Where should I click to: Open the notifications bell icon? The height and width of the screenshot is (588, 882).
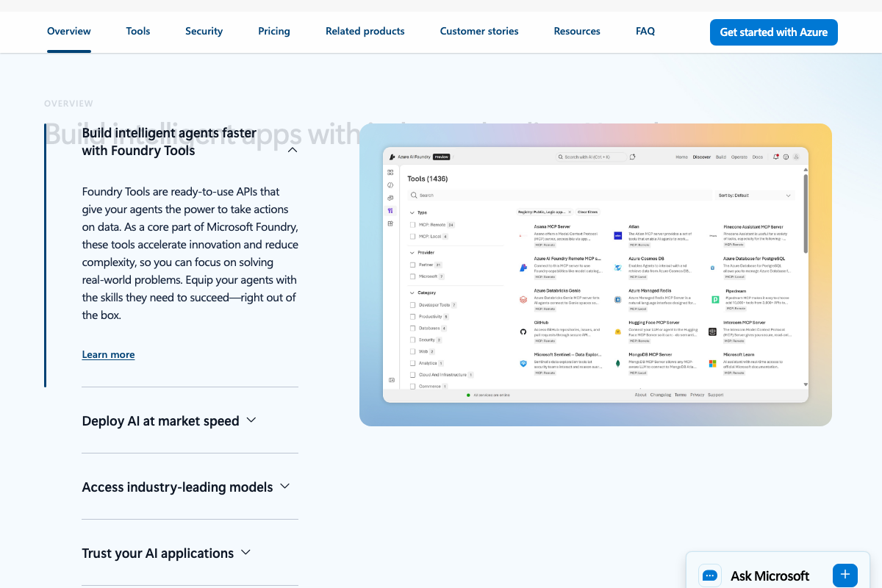(x=776, y=157)
